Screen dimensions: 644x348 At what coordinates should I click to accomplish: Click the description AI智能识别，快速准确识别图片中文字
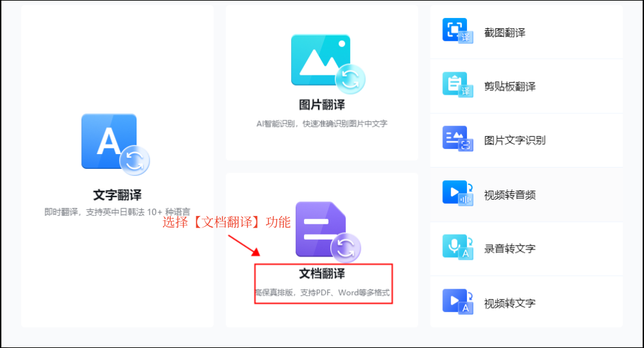[321, 124]
